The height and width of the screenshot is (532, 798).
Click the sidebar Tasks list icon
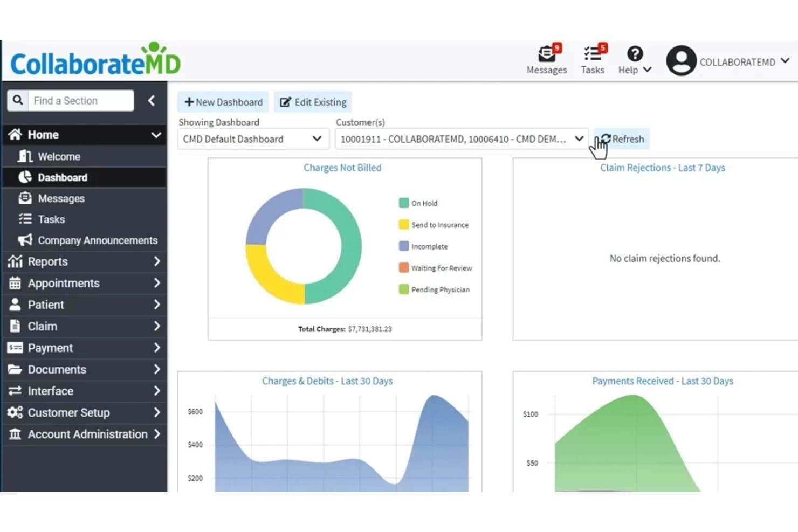point(25,219)
